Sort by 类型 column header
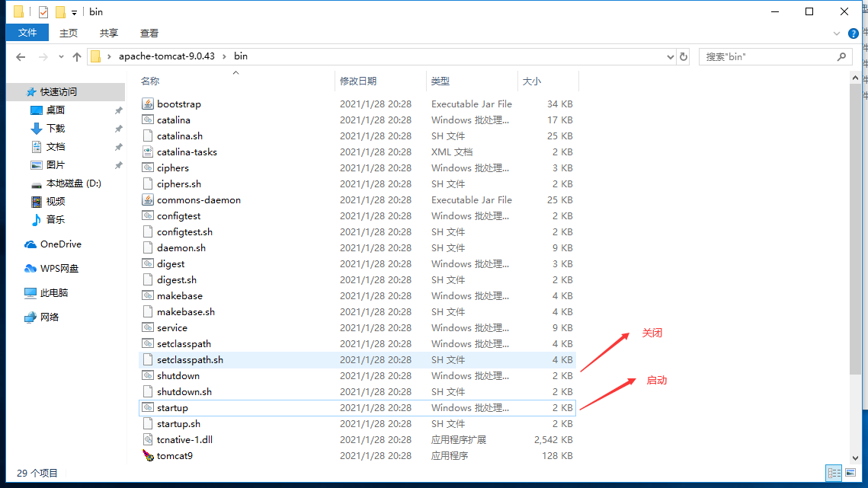868x488 pixels. pos(472,81)
